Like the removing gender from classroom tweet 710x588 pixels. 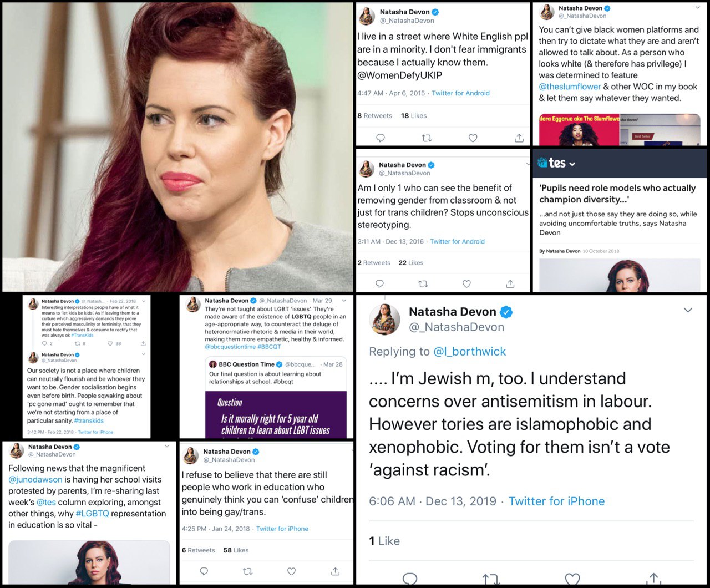click(x=466, y=283)
